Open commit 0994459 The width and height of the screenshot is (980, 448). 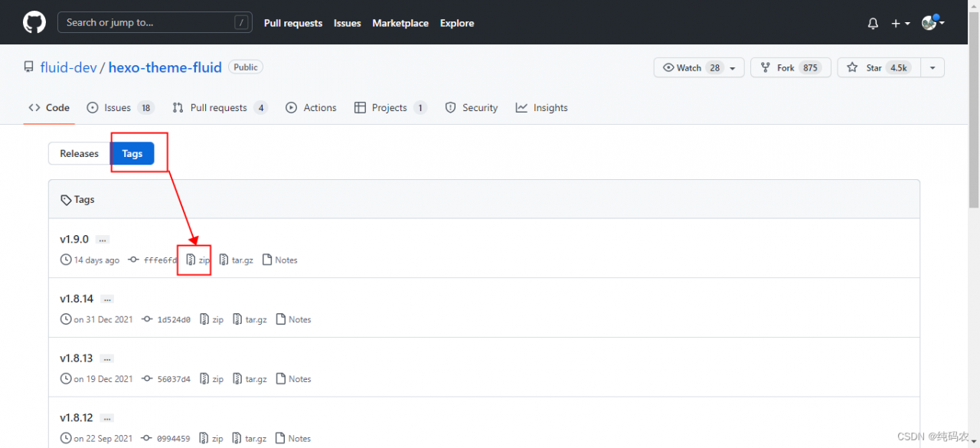coord(167,439)
